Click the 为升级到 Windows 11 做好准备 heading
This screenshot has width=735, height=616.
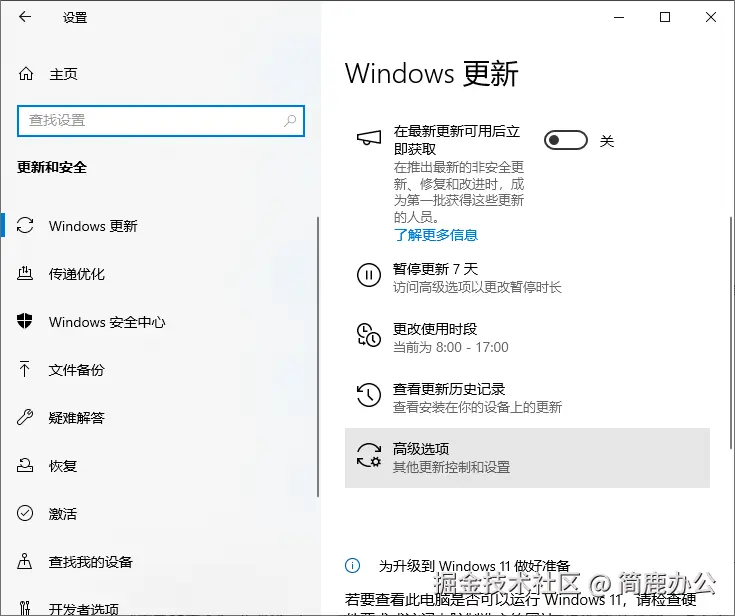[x=474, y=566]
